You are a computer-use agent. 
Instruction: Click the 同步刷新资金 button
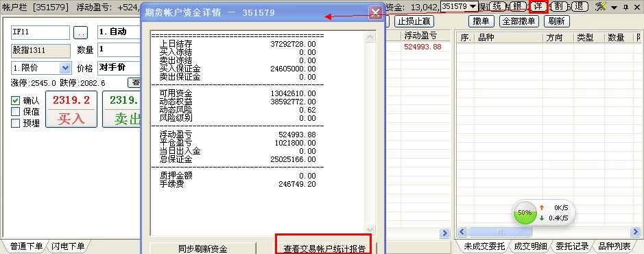tap(203, 249)
